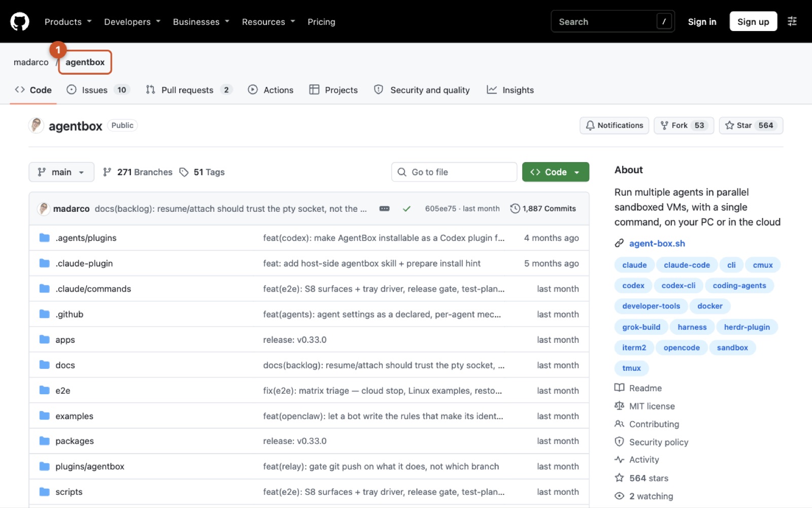Open the green Code dropdown button
Screen dimensions: 812x508
[x=555, y=172]
